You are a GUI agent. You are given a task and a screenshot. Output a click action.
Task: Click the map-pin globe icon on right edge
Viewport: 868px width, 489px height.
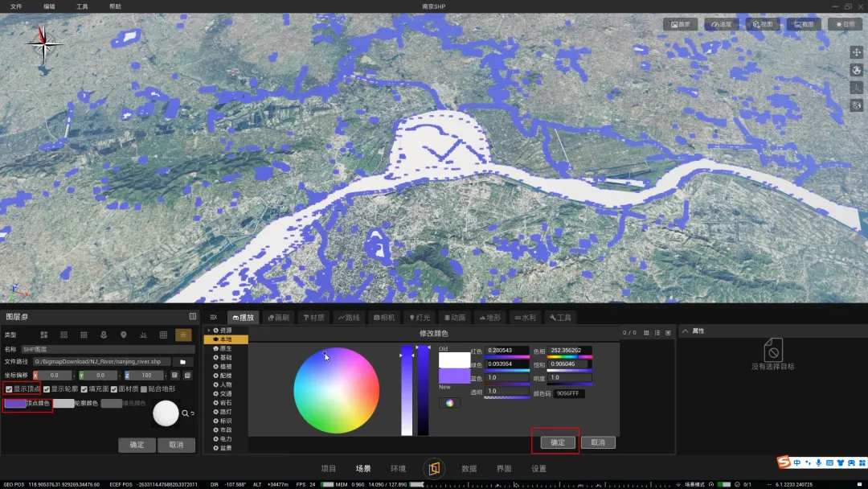(x=857, y=105)
